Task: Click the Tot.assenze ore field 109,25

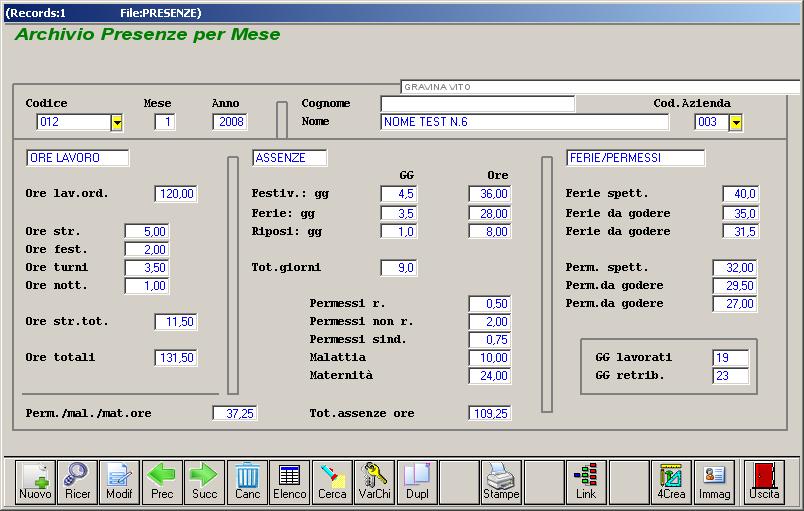Action: pos(490,413)
